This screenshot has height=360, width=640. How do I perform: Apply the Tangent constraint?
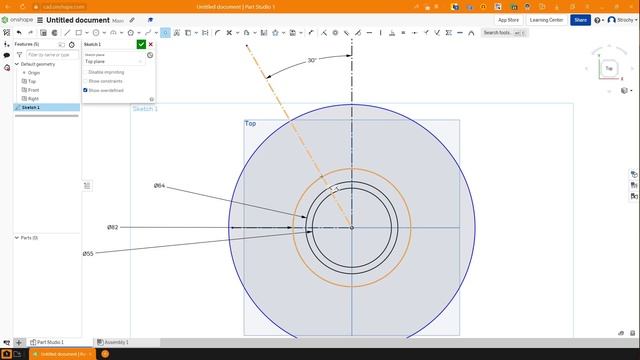[358, 33]
